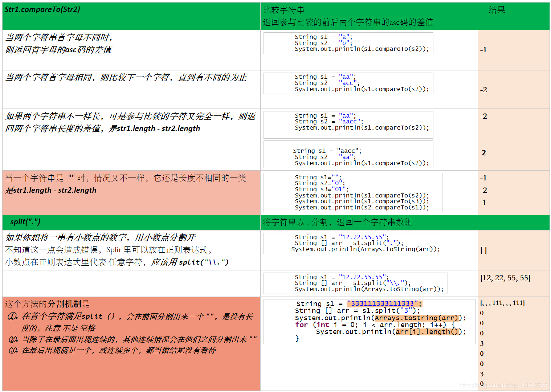Click the bold result 2
Viewport: 551px width, 392px height.
(484, 153)
